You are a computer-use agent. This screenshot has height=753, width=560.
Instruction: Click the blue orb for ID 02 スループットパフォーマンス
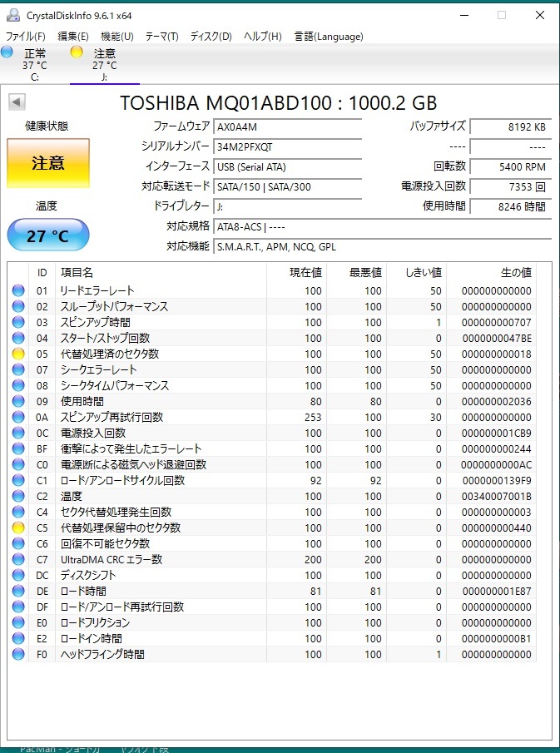[18, 306]
